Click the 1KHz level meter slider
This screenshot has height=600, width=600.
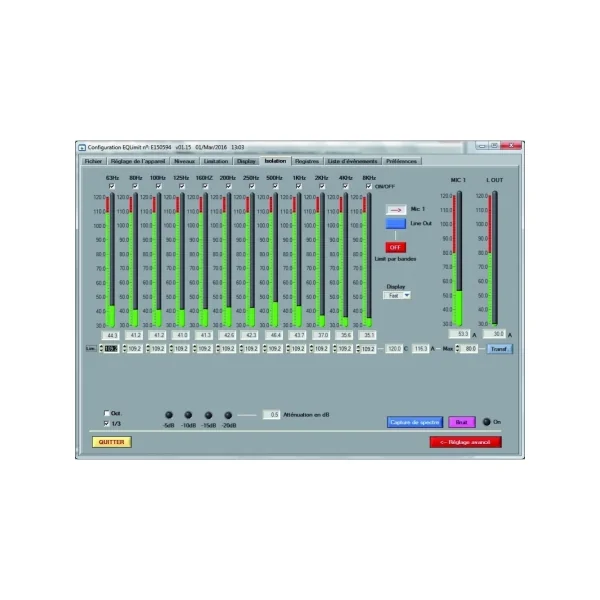[x=297, y=260]
